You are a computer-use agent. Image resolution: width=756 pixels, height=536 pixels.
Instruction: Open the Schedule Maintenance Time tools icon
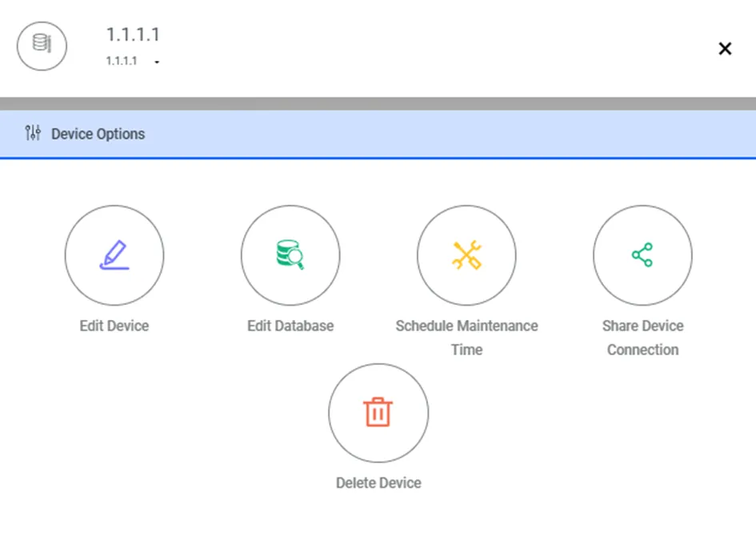pos(466,255)
